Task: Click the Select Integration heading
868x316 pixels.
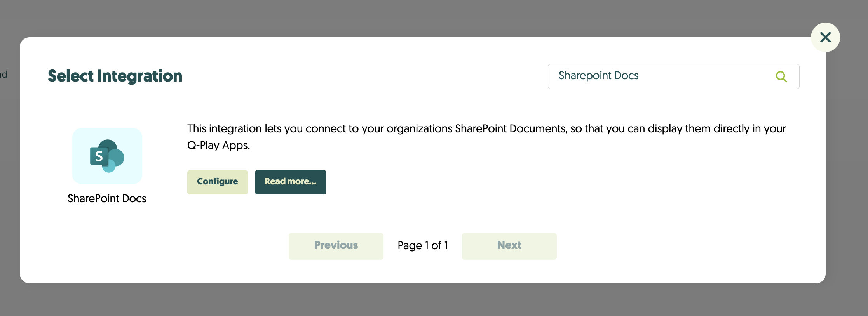Action: tap(115, 76)
